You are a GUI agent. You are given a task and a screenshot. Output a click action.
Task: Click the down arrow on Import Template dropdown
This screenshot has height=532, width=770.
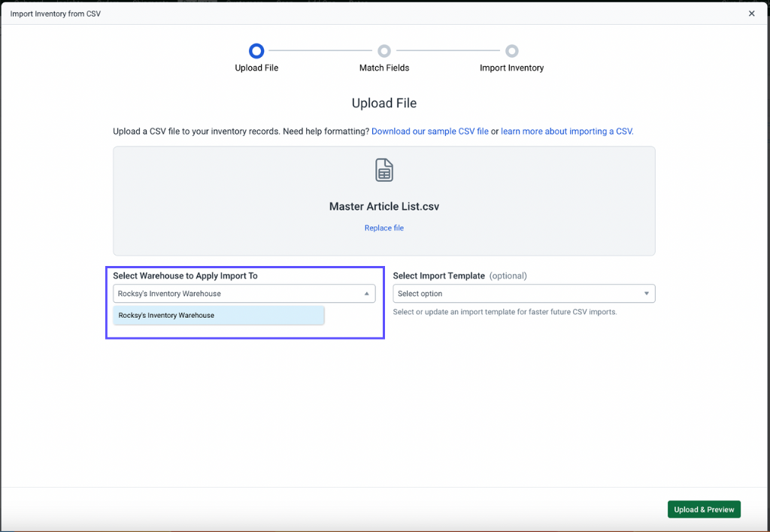pos(646,294)
